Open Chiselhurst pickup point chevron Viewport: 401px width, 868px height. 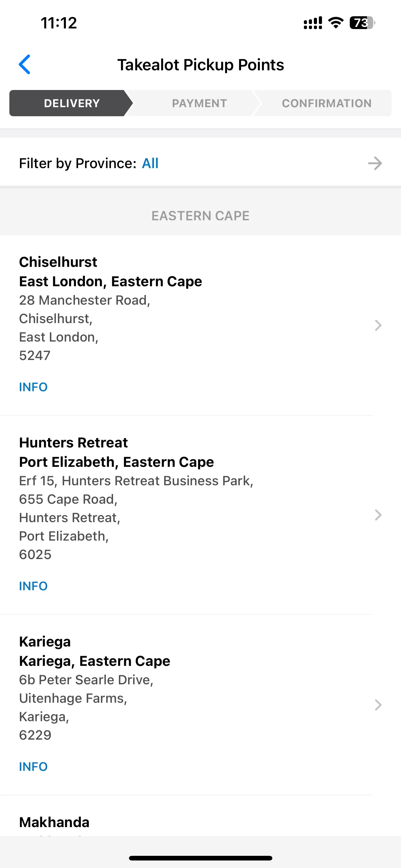coord(378,326)
